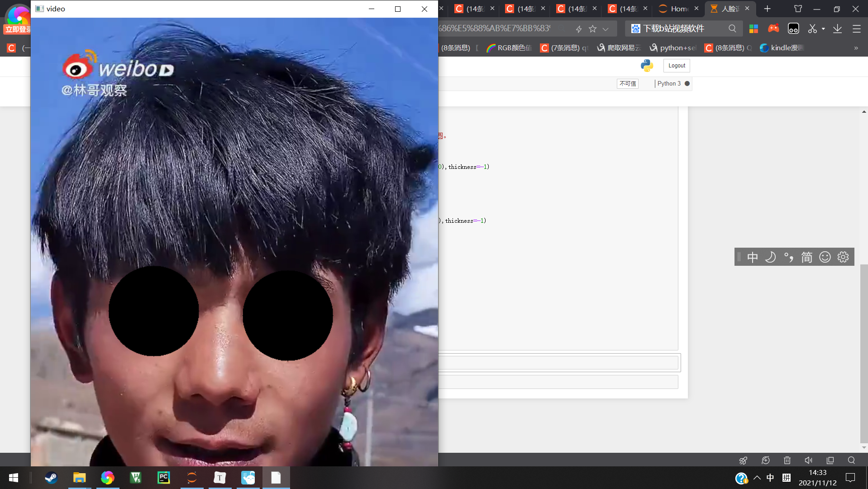Open the red gamepad extension icon
The image size is (868, 489).
pos(773,29)
